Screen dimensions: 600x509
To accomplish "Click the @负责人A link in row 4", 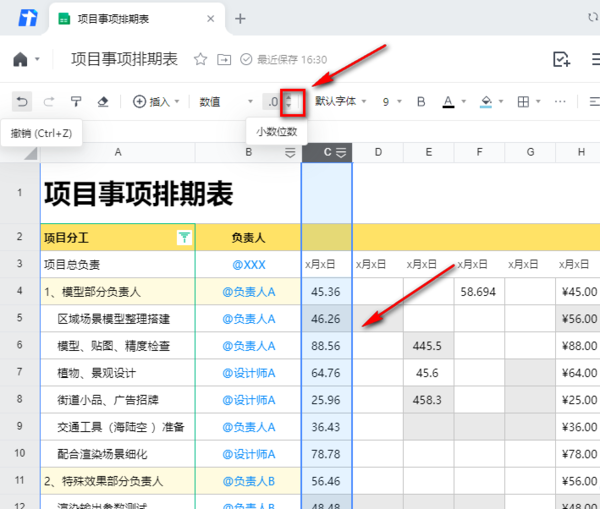I will coord(248,292).
